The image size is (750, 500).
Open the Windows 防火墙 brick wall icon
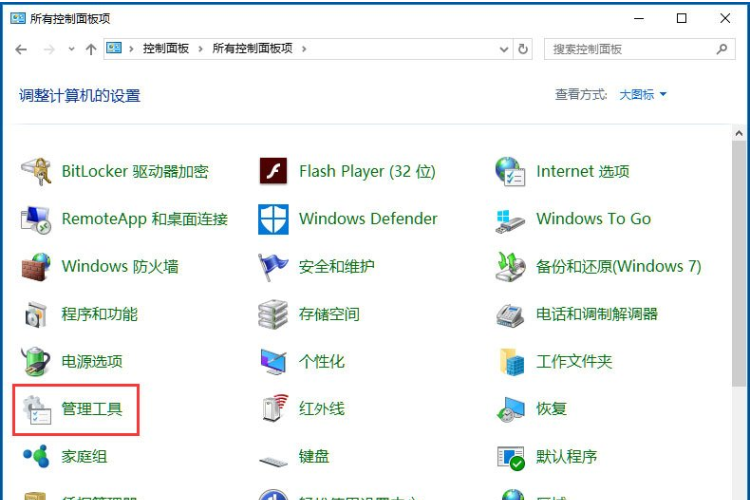[36, 267]
